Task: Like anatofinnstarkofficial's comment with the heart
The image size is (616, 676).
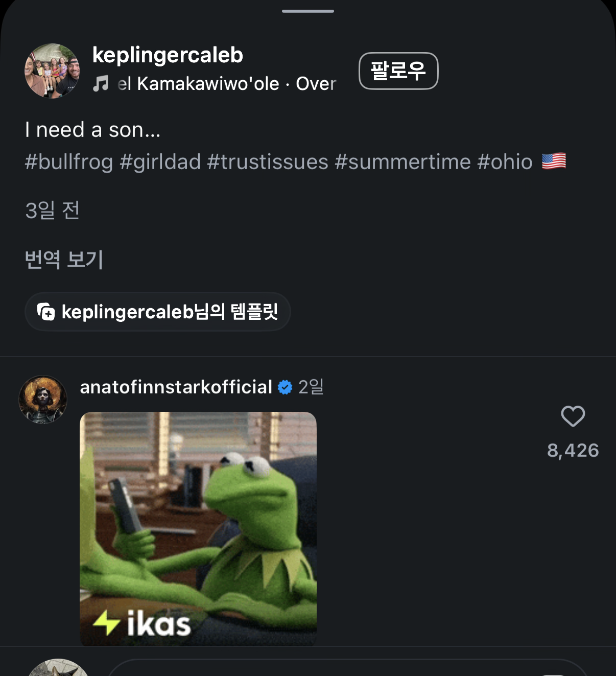Action: [573, 416]
